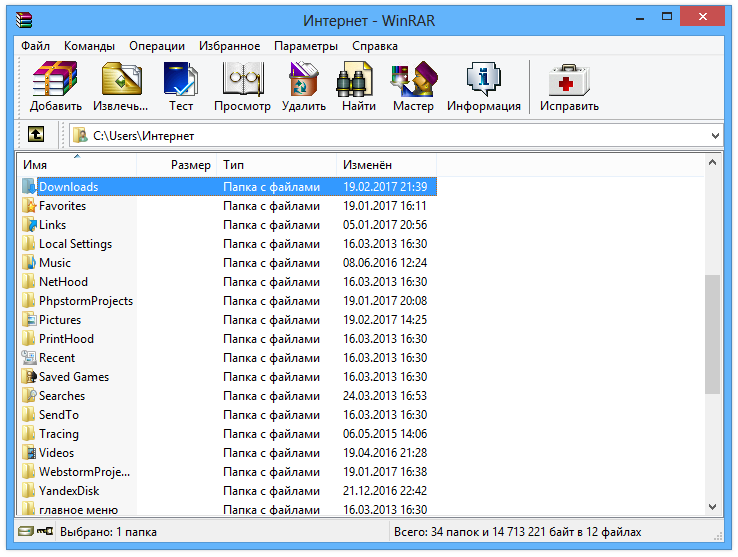
Task: Sort by the Тип column header
Action: (x=277, y=165)
